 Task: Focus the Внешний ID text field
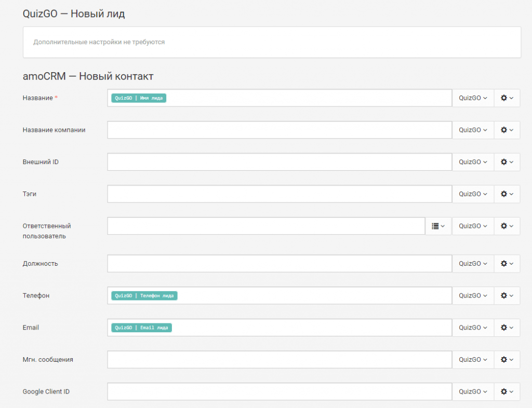(280, 162)
